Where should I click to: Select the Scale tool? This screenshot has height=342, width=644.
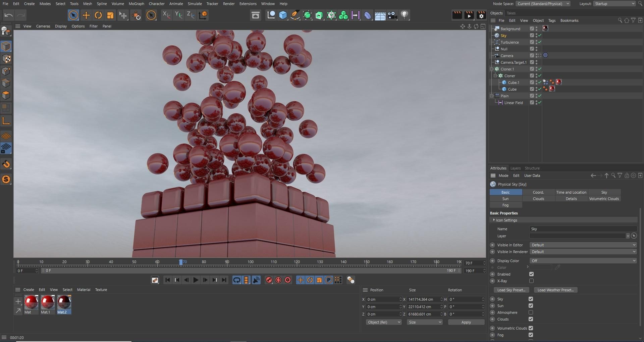point(110,15)
